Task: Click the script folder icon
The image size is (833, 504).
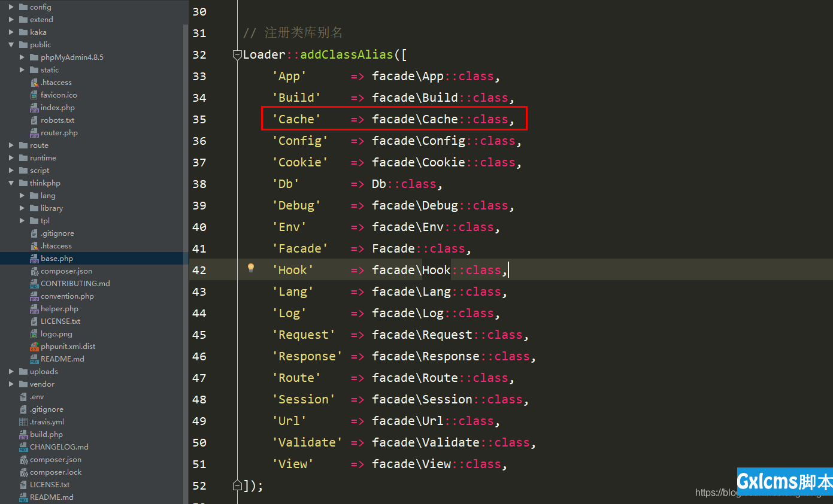Action: [23, 171]
